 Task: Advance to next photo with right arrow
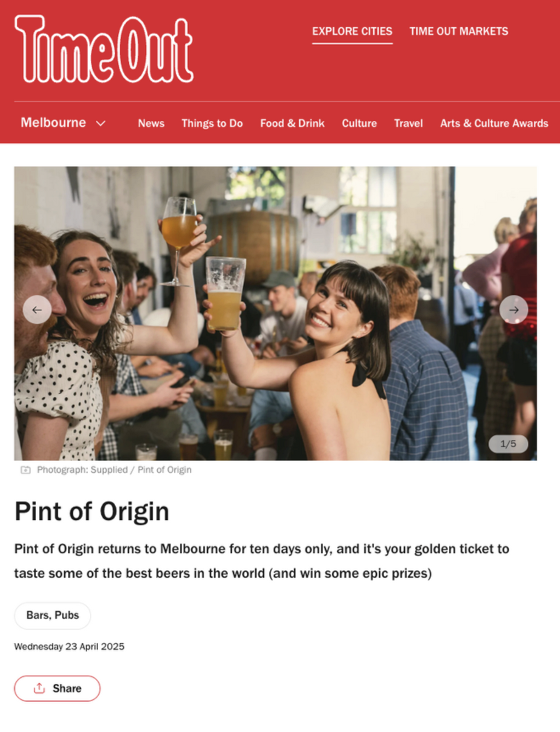pyautogui.click(x=513, y=309)
